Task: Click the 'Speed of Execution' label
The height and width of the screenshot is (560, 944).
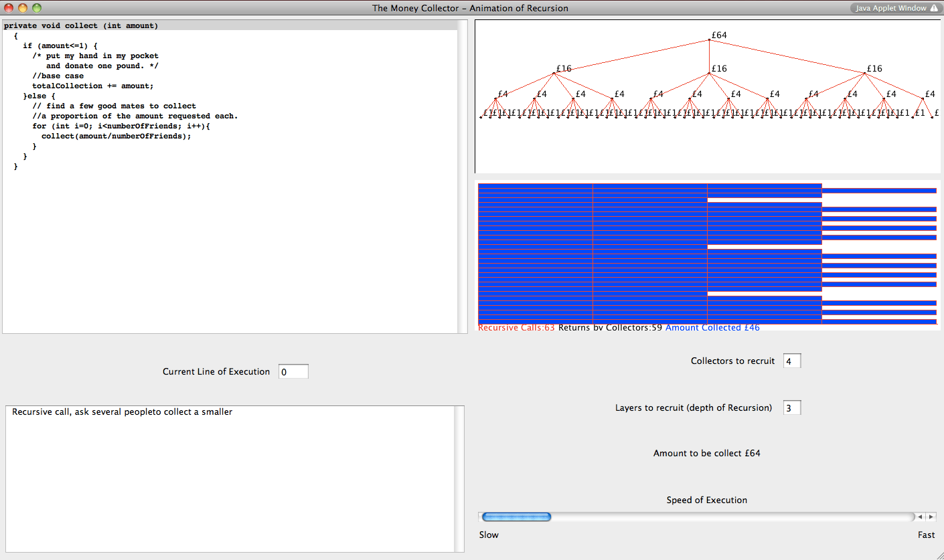Action: coord(707,500)
